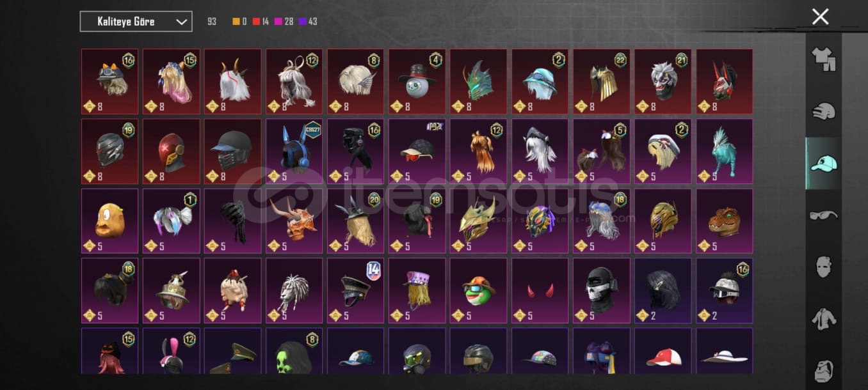Select the cap headwear category icon
The width and height of the screenshot is (868, 390).
coord(823,164)
